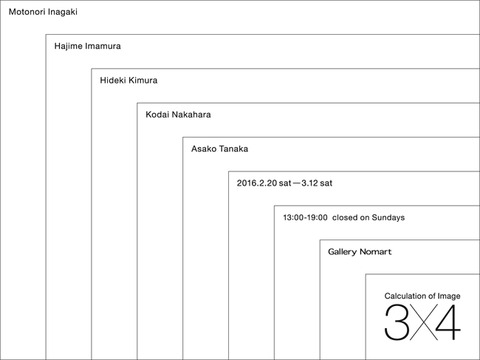Click the Asako Tanaka label
Screen dimensions: 480x360
[x=220, y=149]
